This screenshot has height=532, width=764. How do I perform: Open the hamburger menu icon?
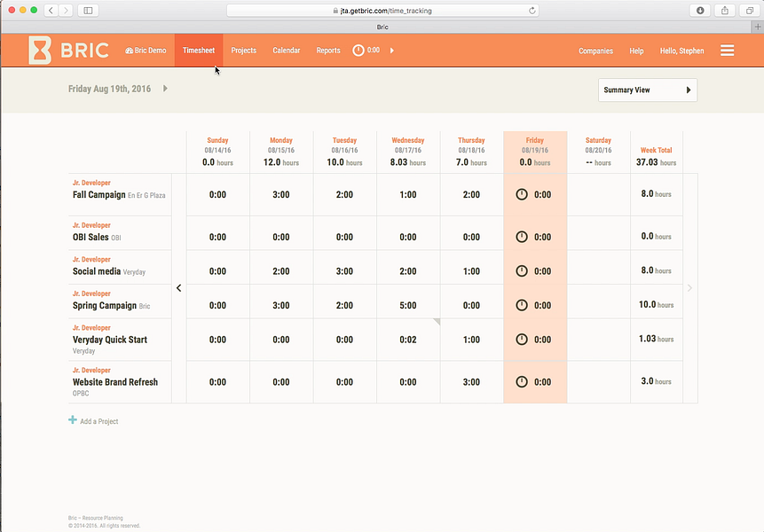(727, 51)
